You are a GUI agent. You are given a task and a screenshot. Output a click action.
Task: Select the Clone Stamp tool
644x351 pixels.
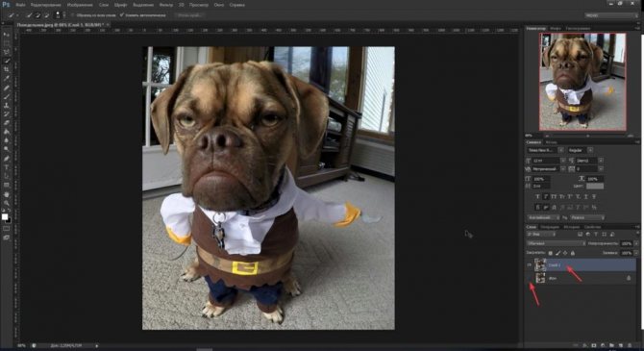[7, 105]
